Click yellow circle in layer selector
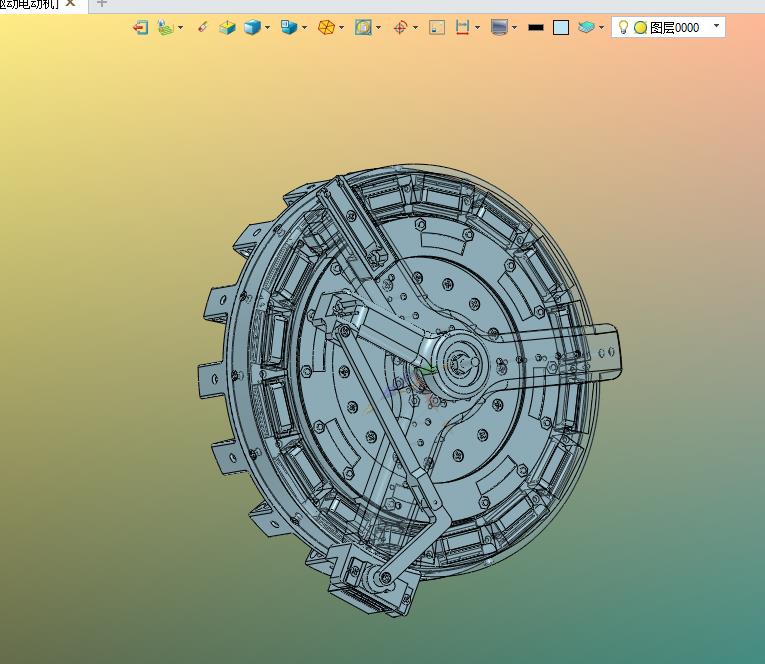765x664 pixels. (640, 28)
